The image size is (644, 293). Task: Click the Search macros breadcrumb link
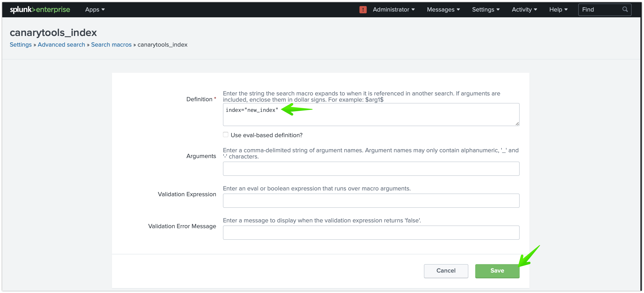(x=111, y=45)
